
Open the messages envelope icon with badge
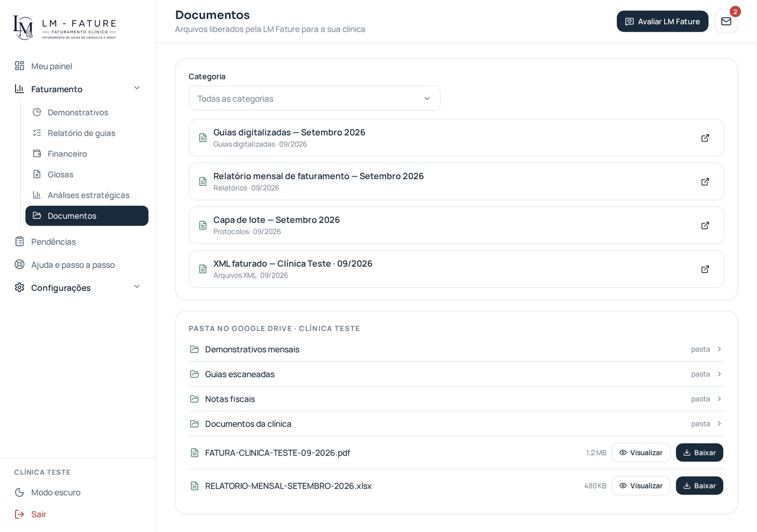tap(726, 21)
